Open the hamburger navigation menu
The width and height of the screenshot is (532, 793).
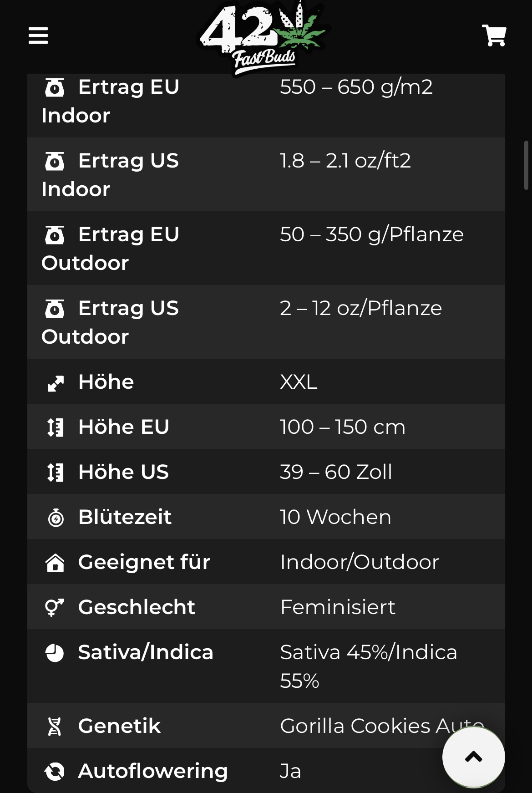coord(38,35)
